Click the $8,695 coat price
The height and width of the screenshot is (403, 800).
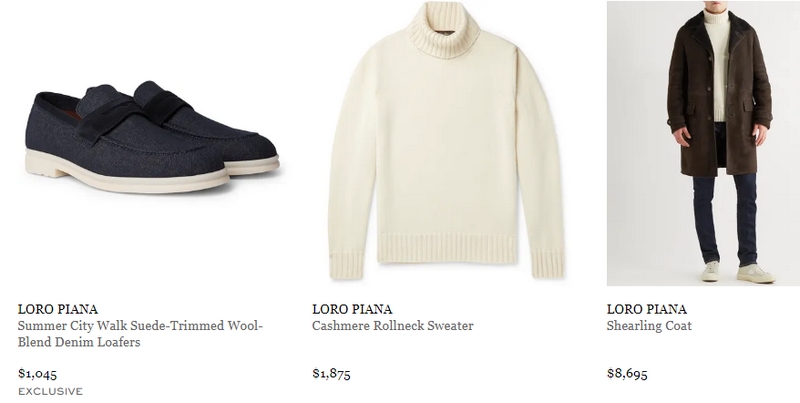[x=627, y=374]
